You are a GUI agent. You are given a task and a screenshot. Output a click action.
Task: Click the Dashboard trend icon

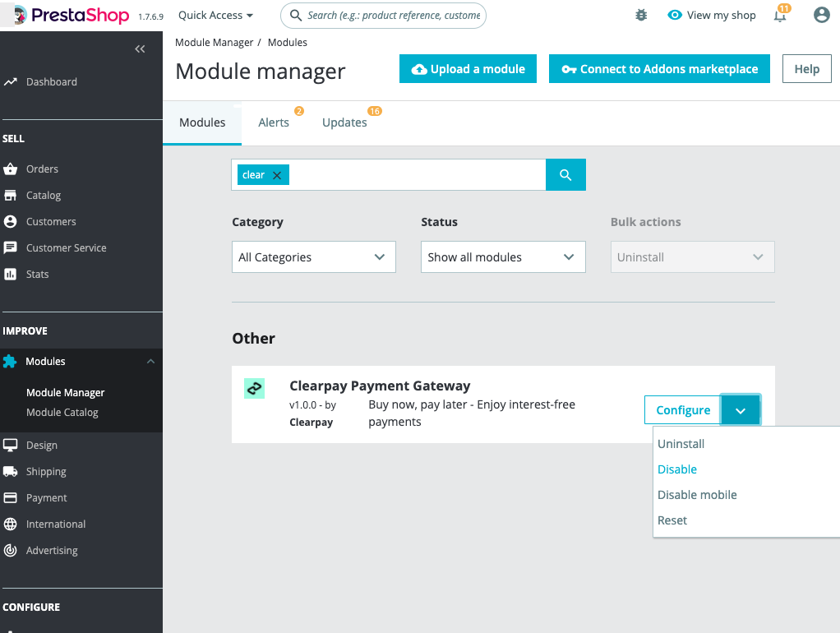tap(10, 82)
